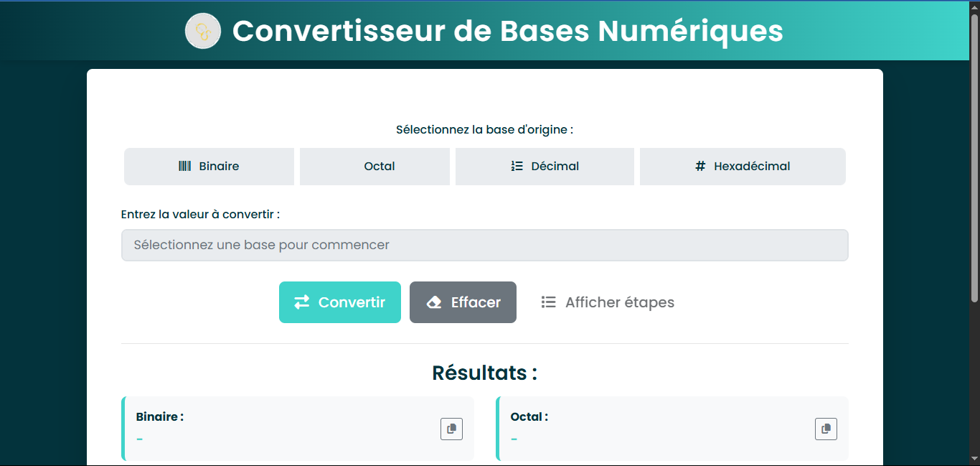Viewport: 980px width, 466px height.
Task: Click the value conversion input field
Action: pyautogui.click(x=484, y=245)
